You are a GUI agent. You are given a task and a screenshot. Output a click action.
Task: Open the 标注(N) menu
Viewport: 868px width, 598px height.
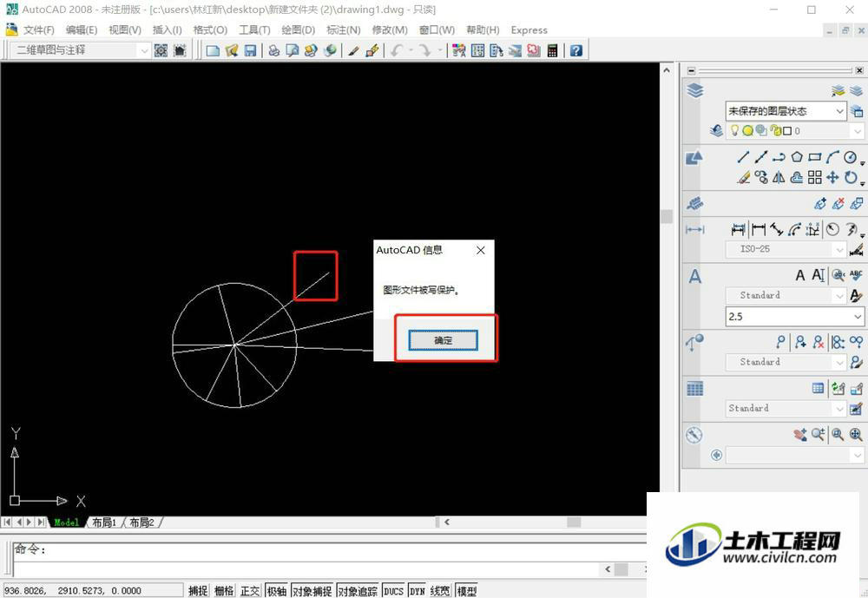343,30
